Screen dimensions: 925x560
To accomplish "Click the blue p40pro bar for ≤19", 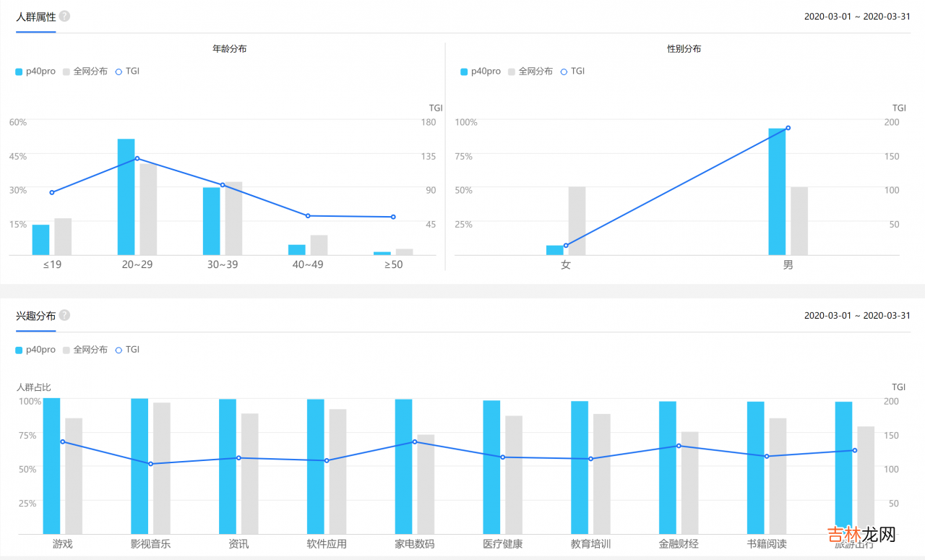I will 40,240.
